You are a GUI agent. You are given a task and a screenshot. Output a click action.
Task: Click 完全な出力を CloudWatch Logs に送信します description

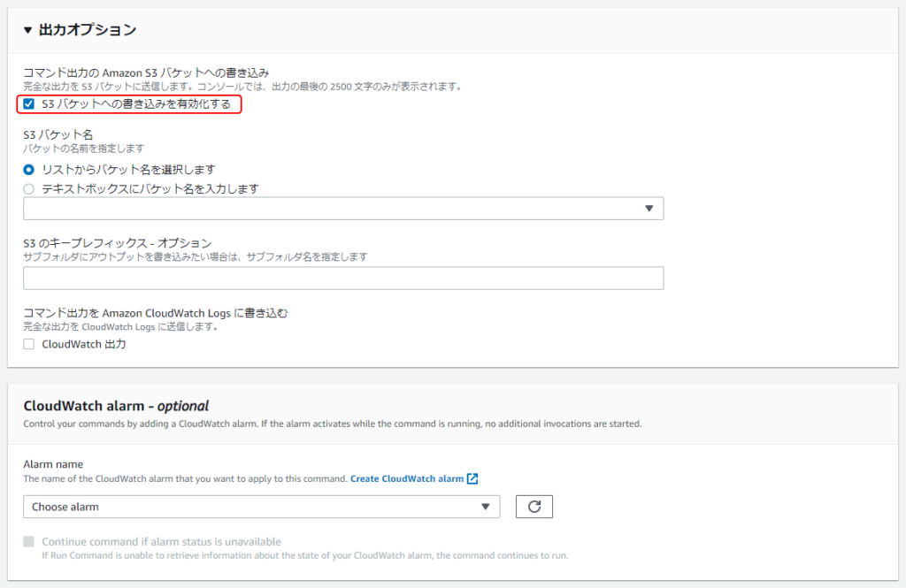pos(121,327)
